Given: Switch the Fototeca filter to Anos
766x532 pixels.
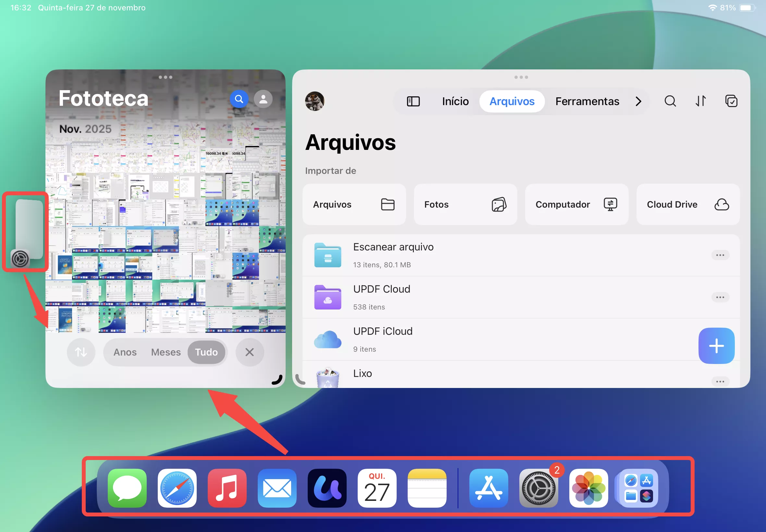Looking at the screenshot, I should point(125,352).
